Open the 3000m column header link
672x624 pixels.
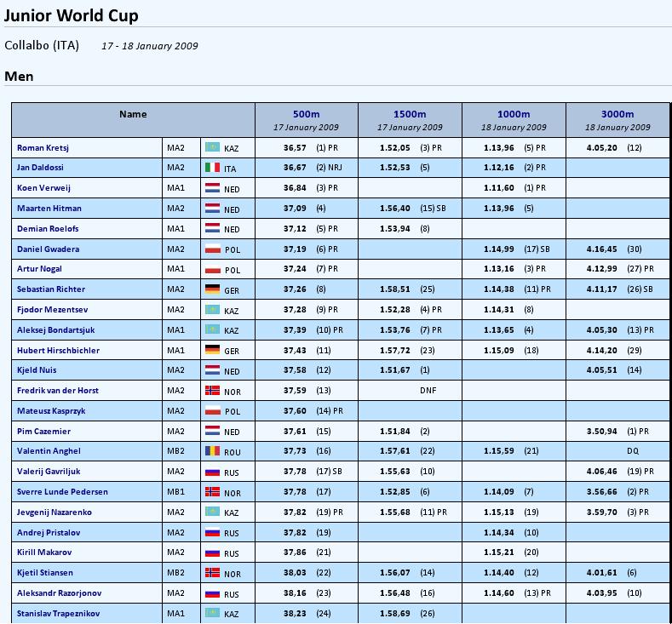coord(617,114)
